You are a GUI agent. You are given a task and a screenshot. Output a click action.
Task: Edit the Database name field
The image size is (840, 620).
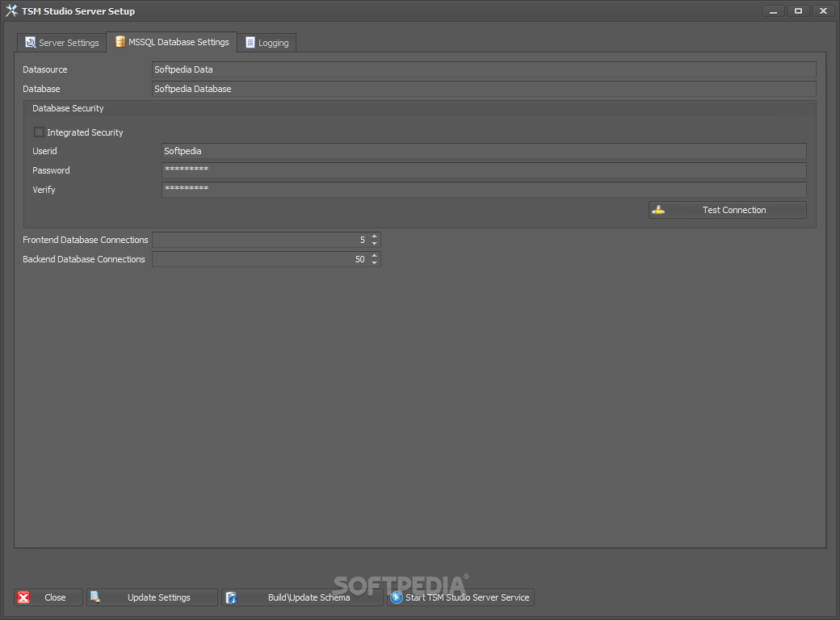click(x=484, y=89)
